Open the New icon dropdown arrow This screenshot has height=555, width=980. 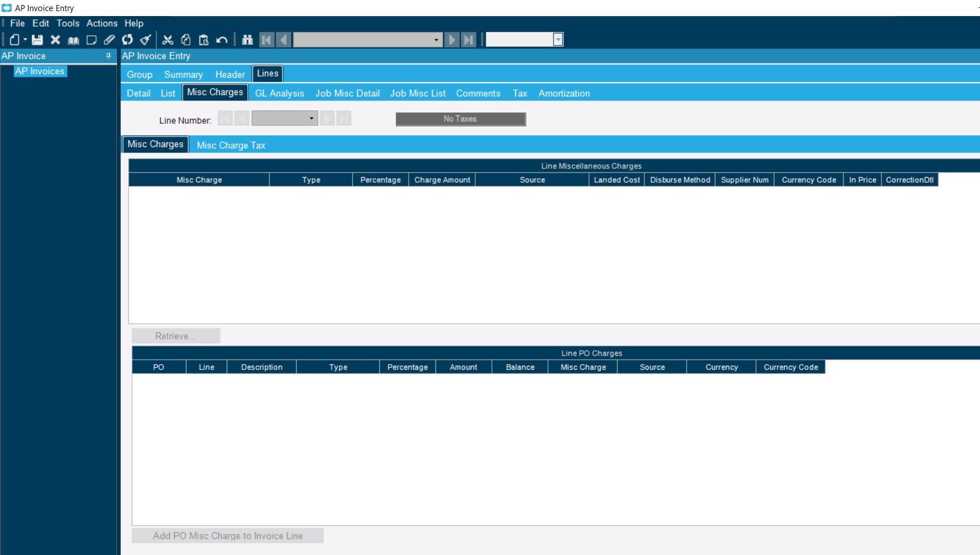25,39
